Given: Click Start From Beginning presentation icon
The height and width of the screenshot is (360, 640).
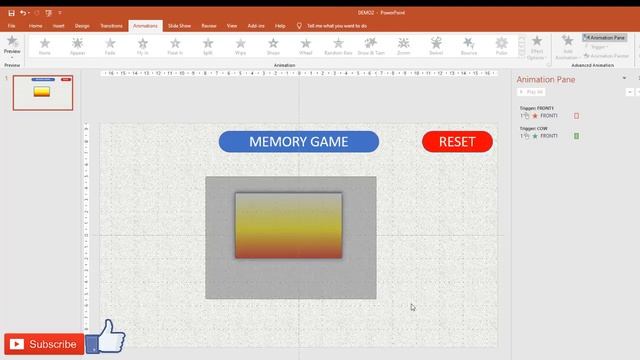Looking at the screenshot, I should 49,13.
